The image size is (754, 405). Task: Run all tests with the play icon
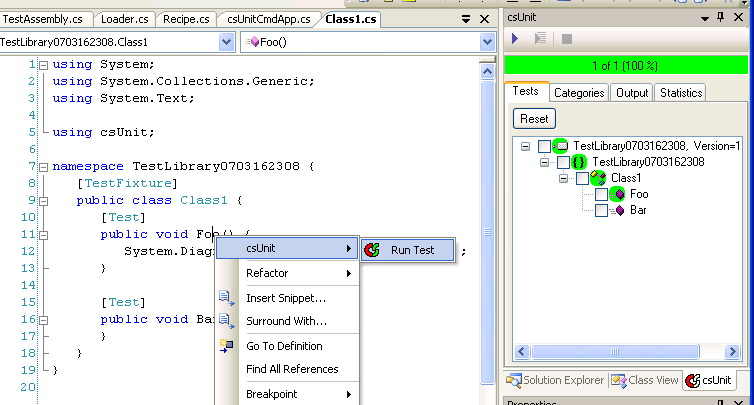tap(515, 38)
